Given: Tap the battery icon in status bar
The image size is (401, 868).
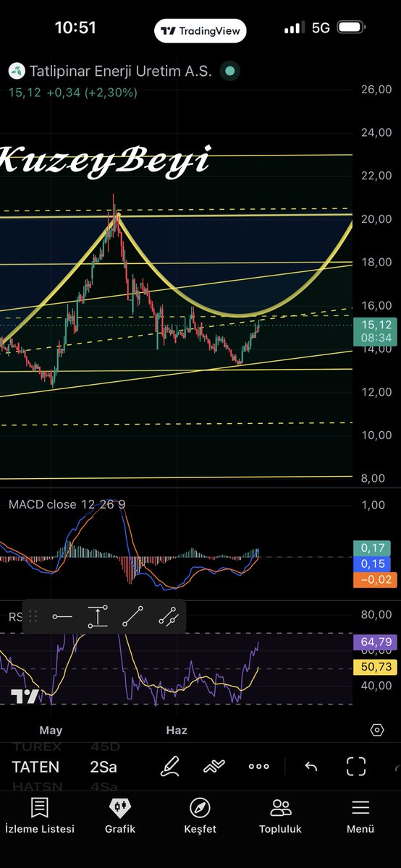Looking at the screenshot, I should [x=351, y=27].
